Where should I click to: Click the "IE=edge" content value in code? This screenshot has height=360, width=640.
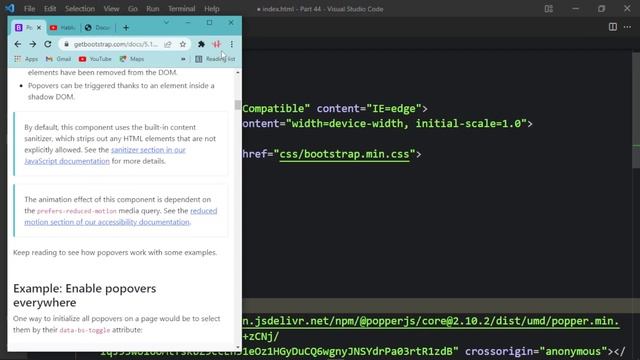click(394, 109)
